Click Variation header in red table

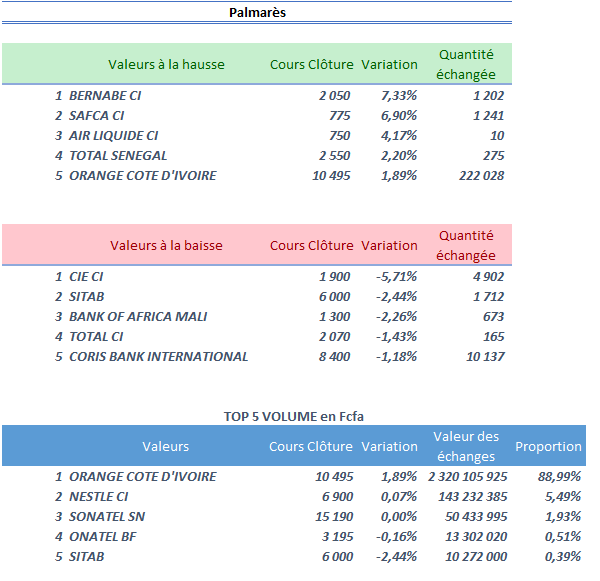tap(389, 245)
